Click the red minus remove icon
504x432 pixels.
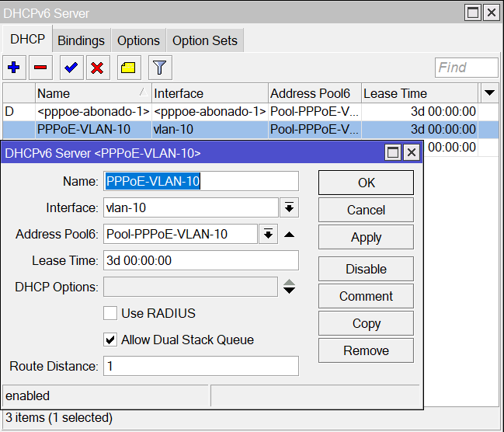coord(40,68)
